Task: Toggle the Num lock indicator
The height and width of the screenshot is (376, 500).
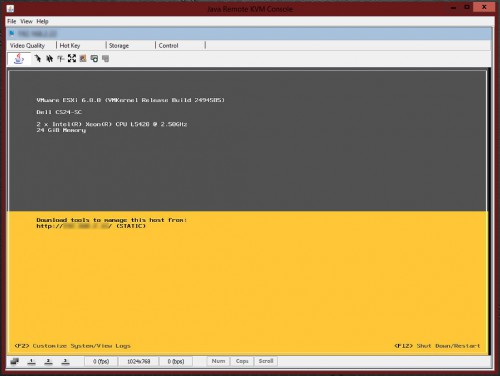Action: [x=218, y=361]
